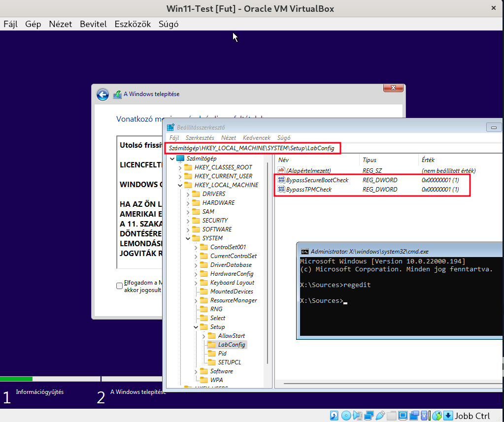Sort values by the Típus column header

point(389,160)
